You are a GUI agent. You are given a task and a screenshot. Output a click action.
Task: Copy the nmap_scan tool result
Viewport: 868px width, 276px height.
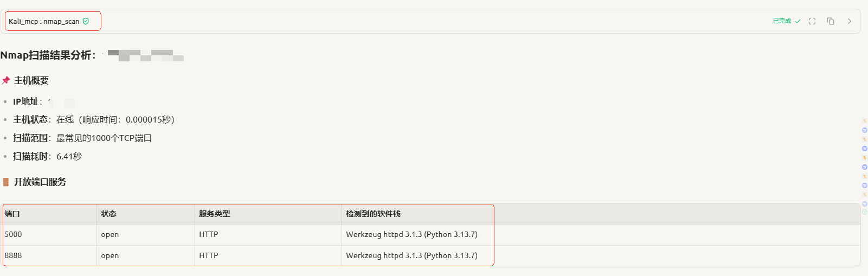pyautogui.click(x=830, y=21)
